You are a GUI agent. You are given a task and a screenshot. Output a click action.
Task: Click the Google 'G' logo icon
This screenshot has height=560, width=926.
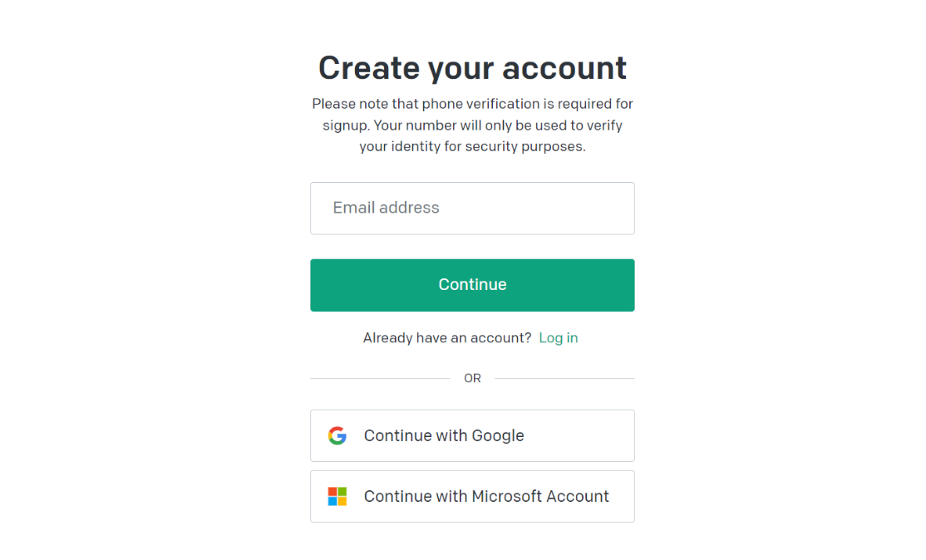tap(337, 435)
